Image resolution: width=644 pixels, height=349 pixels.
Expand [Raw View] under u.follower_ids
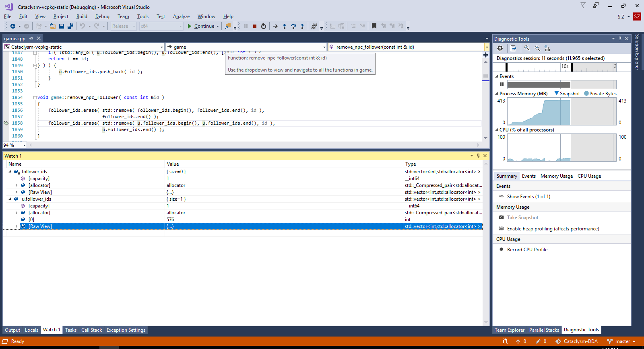tap(17, 226)
